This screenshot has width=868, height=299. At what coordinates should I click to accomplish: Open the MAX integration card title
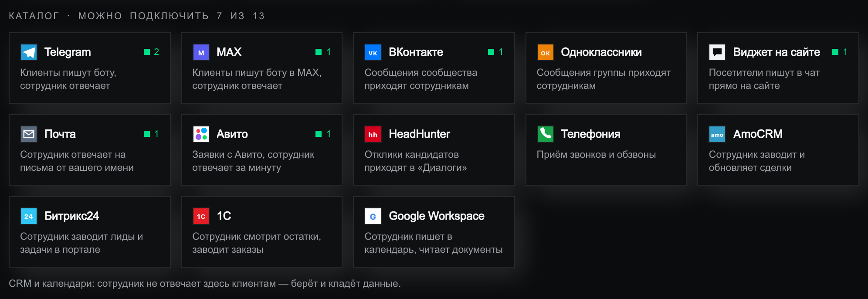(229, 52)
